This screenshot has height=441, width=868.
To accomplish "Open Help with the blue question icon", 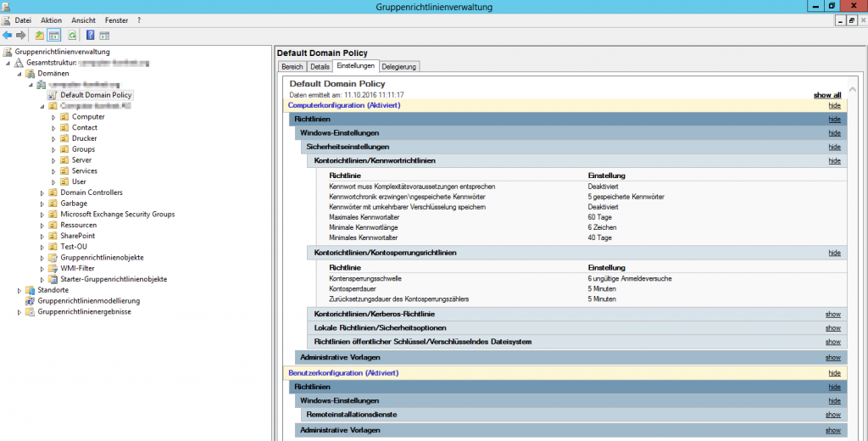I will [90, 36].
